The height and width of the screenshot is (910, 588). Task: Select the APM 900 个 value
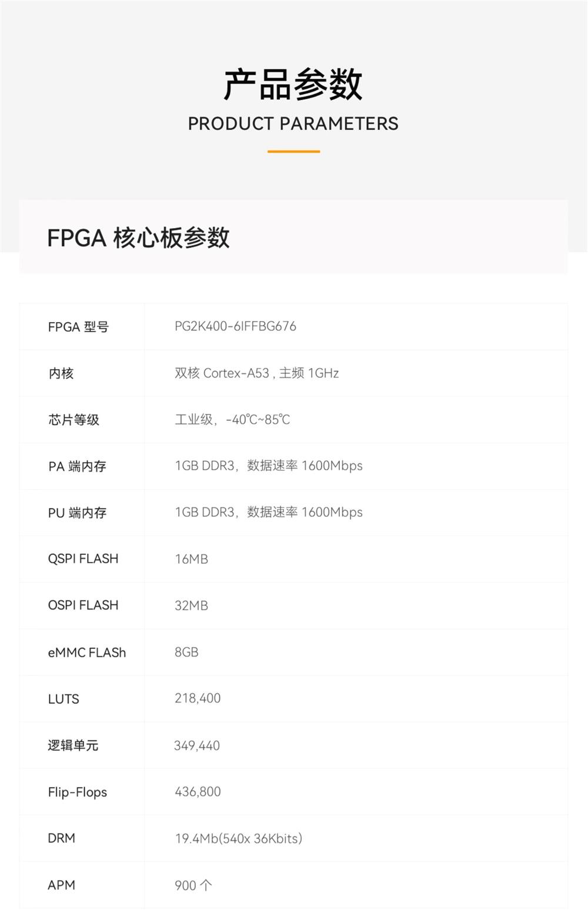coord(193,885)
